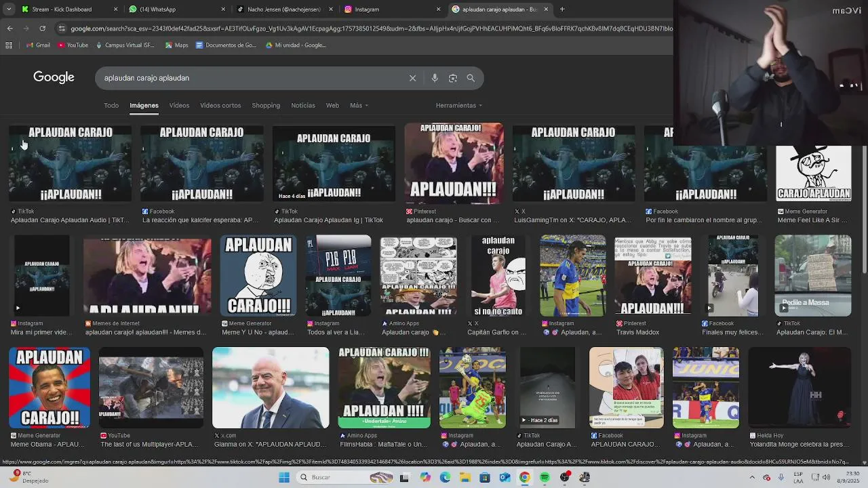Switch to the Shopping tab
868x488 pixels.
pos(266,105)
